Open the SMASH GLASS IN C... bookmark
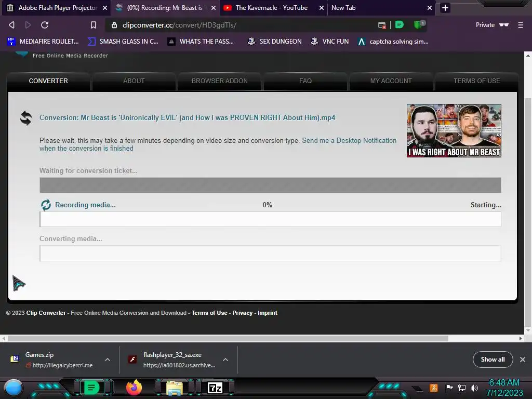Screen dimensions: 532x399 (123, 42)
